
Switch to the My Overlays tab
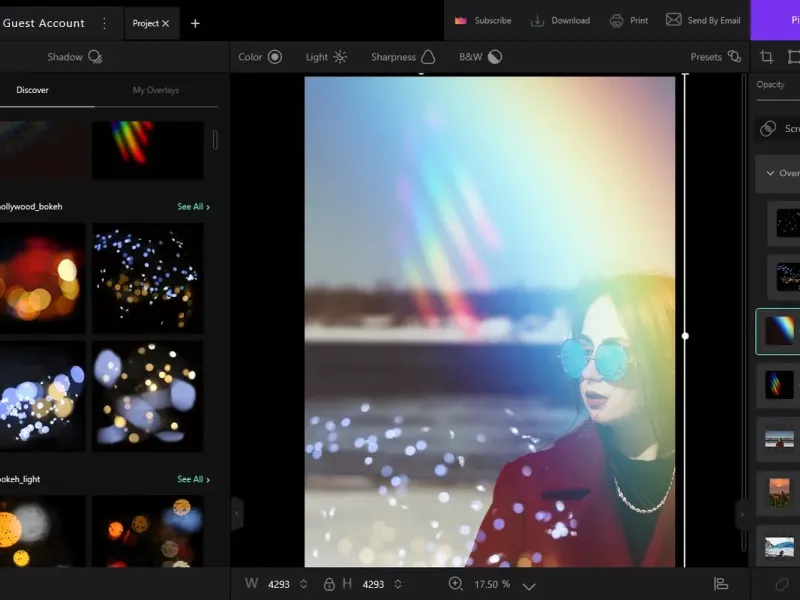pos(156,91)
